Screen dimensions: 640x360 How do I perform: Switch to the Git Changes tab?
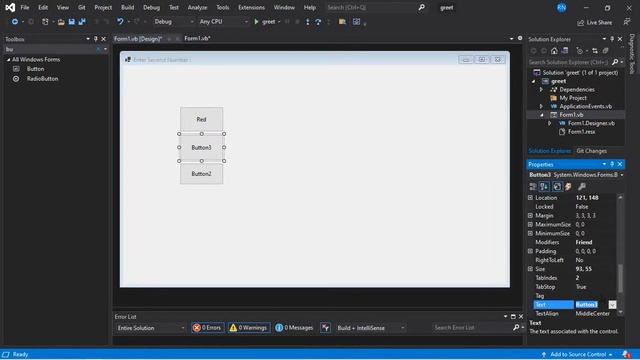pos(591,151)
